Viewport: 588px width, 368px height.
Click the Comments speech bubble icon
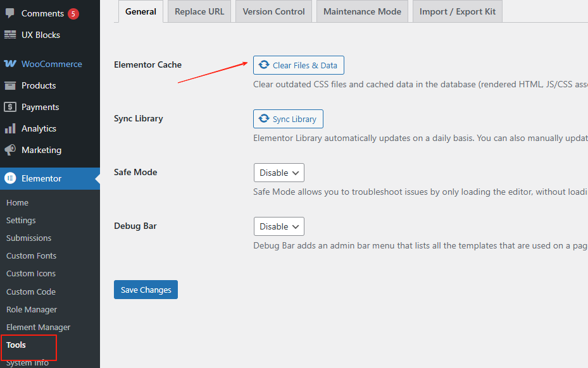[x=10, y=13]
